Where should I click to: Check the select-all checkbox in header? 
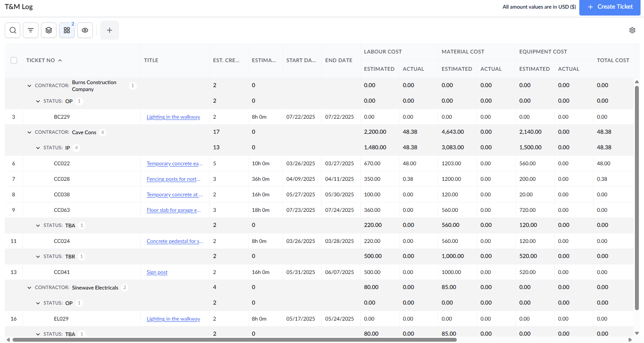point(14,60)
